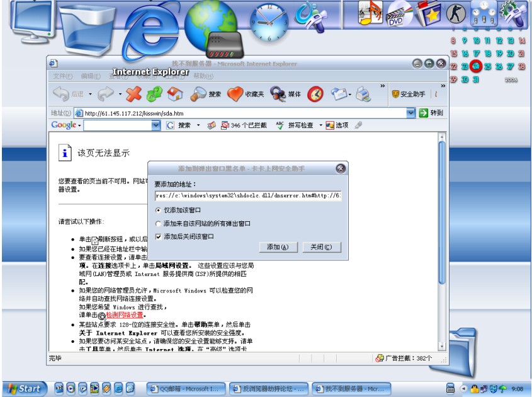
Task: Click the G 搜索 Google search button
Action: 178,125
